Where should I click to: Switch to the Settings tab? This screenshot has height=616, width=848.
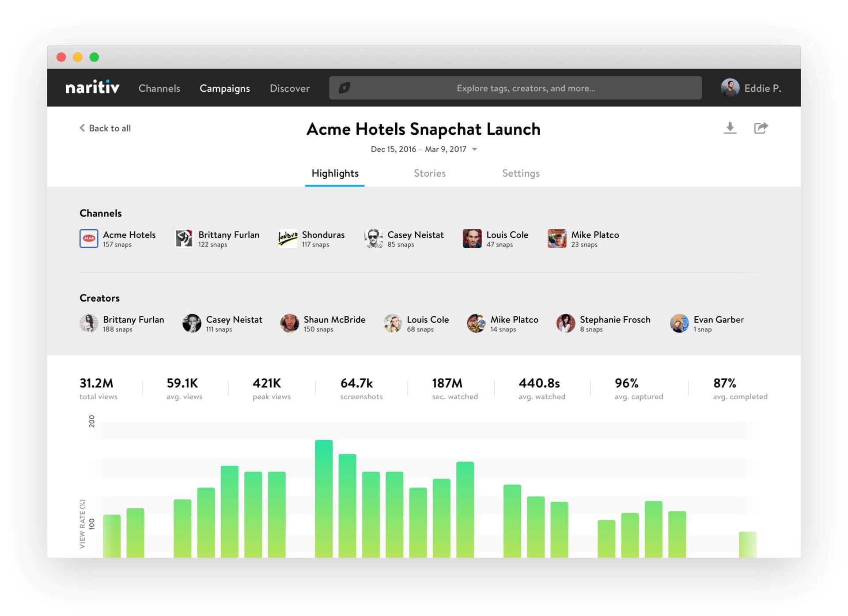pos(521,174)
